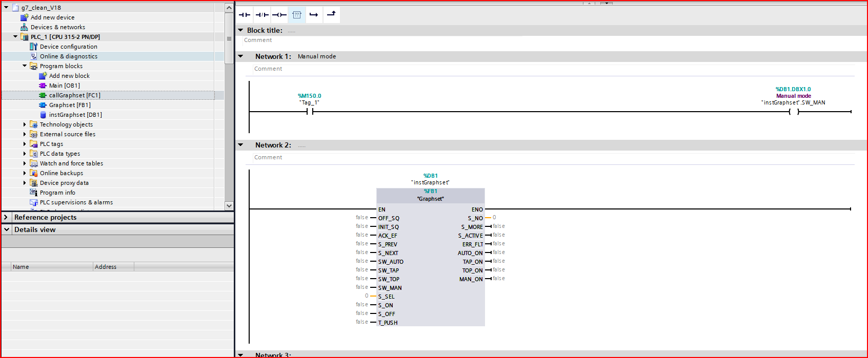The height and width of the screenshot is (358, 868).
Task: Click the close branch icon
Action: coord(331,14)
